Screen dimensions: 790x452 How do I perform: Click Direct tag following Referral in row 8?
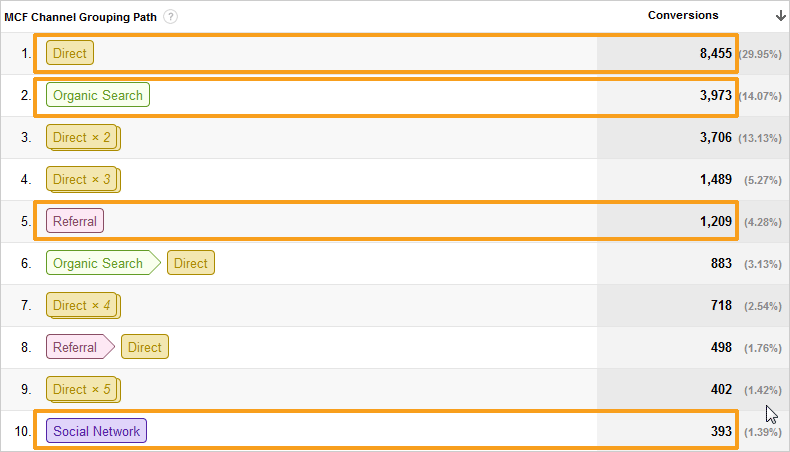click(x=145, y=347)
